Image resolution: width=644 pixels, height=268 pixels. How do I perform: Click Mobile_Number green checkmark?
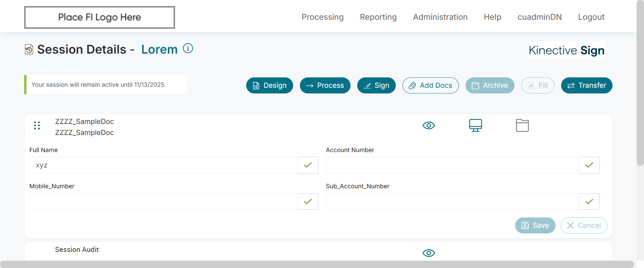click(x=308, y=202)
